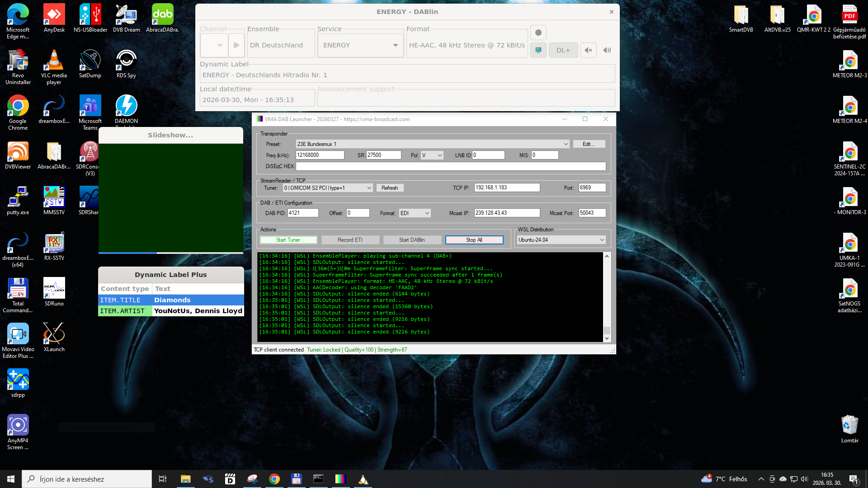Click the Mcast Port field showing 50043
The width and height of the screenshot is (868, 488).
[592, 213]
